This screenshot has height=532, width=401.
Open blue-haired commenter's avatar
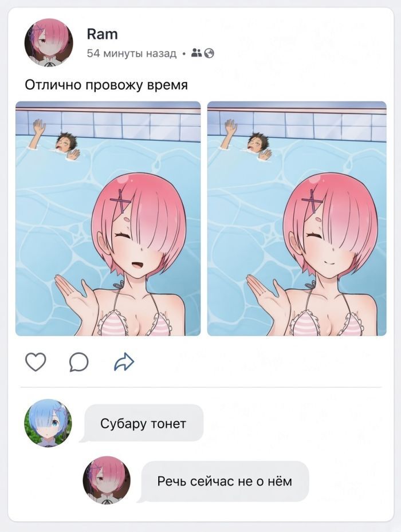[48, 423]
